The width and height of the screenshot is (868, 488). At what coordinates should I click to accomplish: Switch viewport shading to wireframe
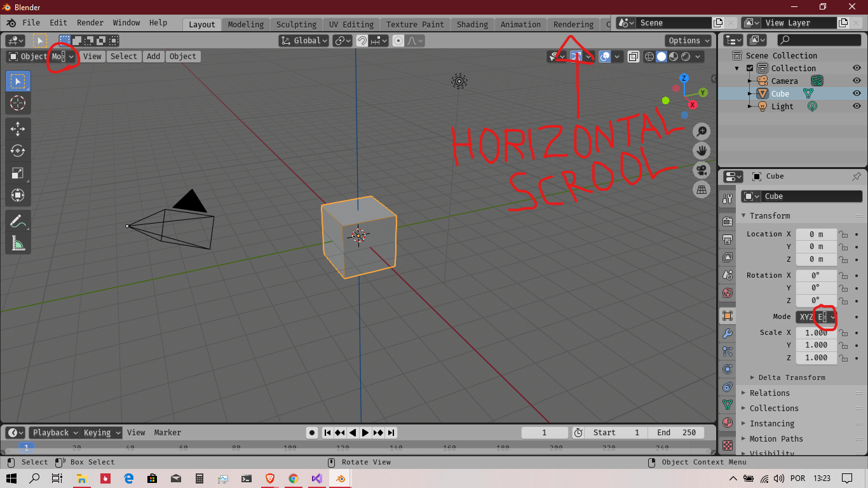649,57
